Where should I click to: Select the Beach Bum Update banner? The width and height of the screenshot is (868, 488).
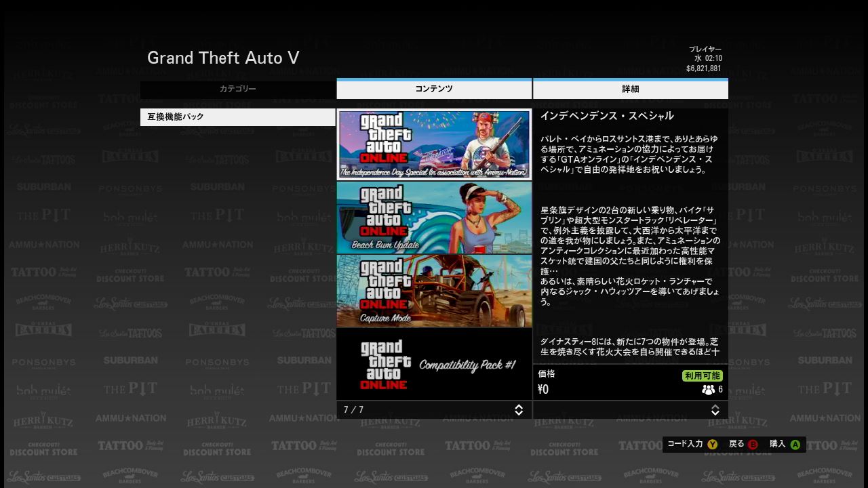434,218
